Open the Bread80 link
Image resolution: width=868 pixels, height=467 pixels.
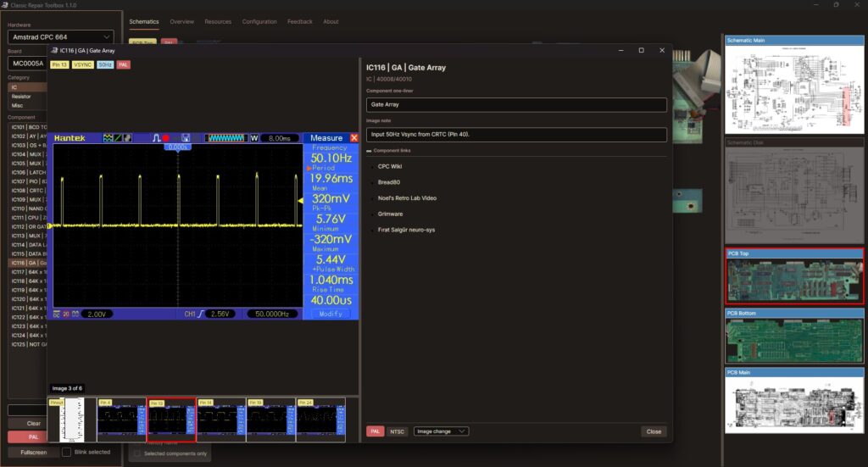(388, 182)
